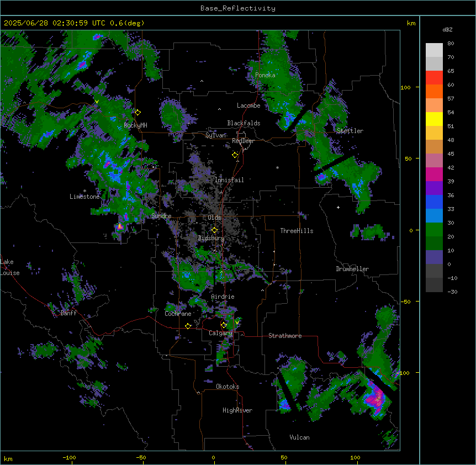Click the Banff label
This screenshot has width=476, height=465.
point(68,313)
